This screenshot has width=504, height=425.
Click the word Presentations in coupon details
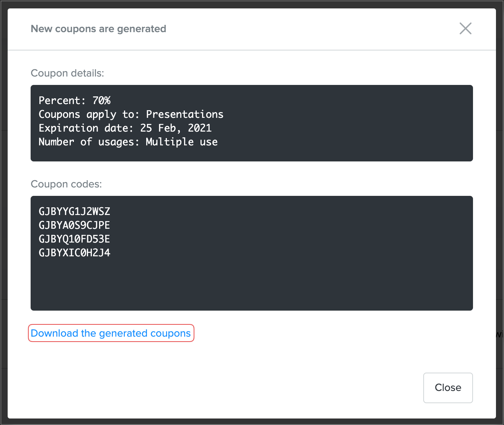[x=184, y=114]
